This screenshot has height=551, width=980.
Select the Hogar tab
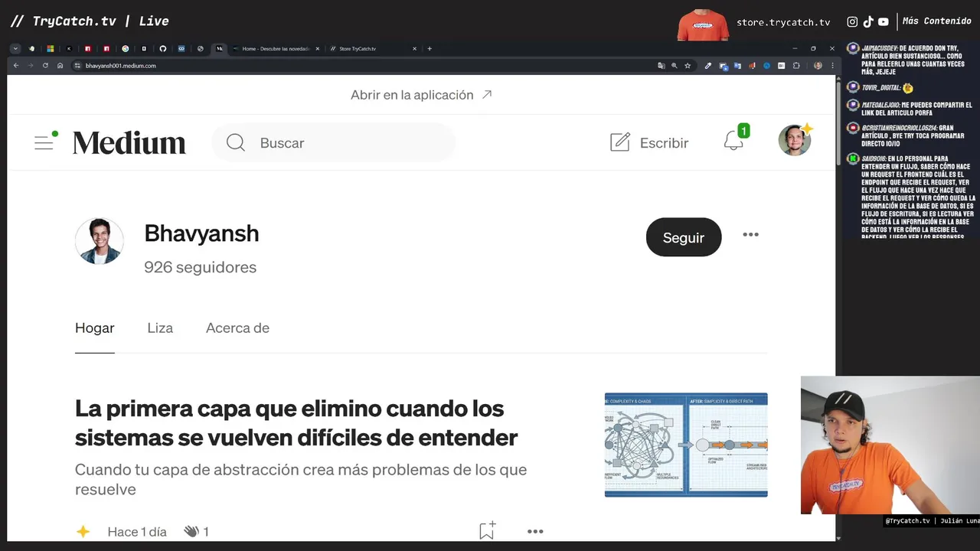point(95,328)
